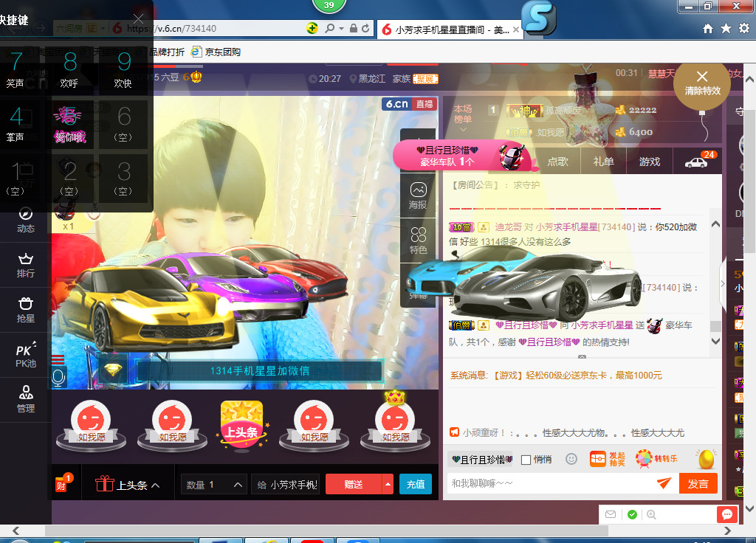Click the 发言 send message button
The height and width of the screenshot is (543, 756).
698,483
